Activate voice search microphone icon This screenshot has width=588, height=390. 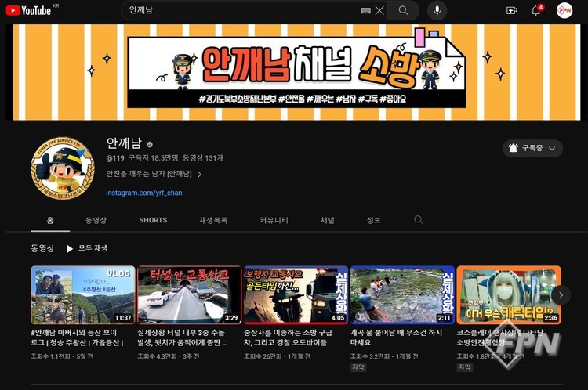click(x=437, y=10)
